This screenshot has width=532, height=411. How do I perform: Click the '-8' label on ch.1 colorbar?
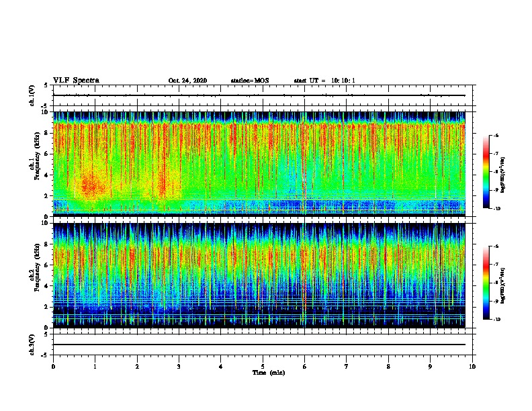click(495, 172)
